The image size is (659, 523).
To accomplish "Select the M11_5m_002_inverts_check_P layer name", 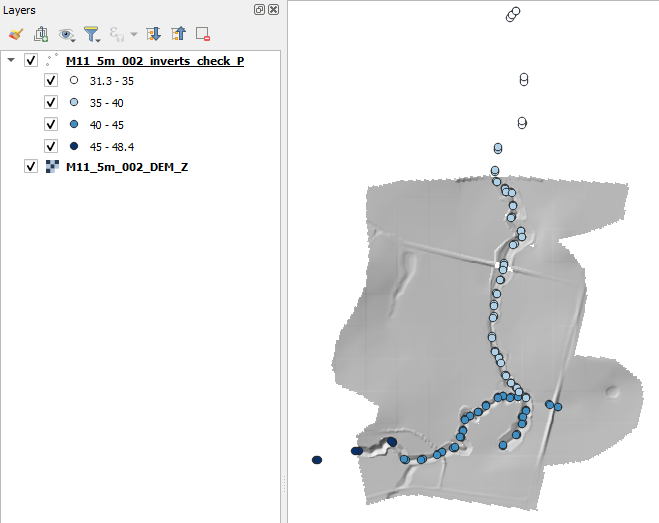I will tap(154, 61).
